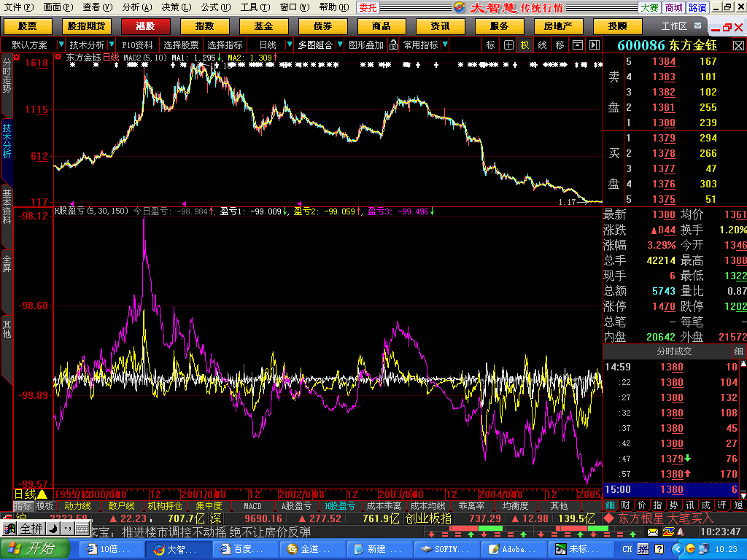
Task: Open the 工具(T) menu
Action: pos(255,7)
